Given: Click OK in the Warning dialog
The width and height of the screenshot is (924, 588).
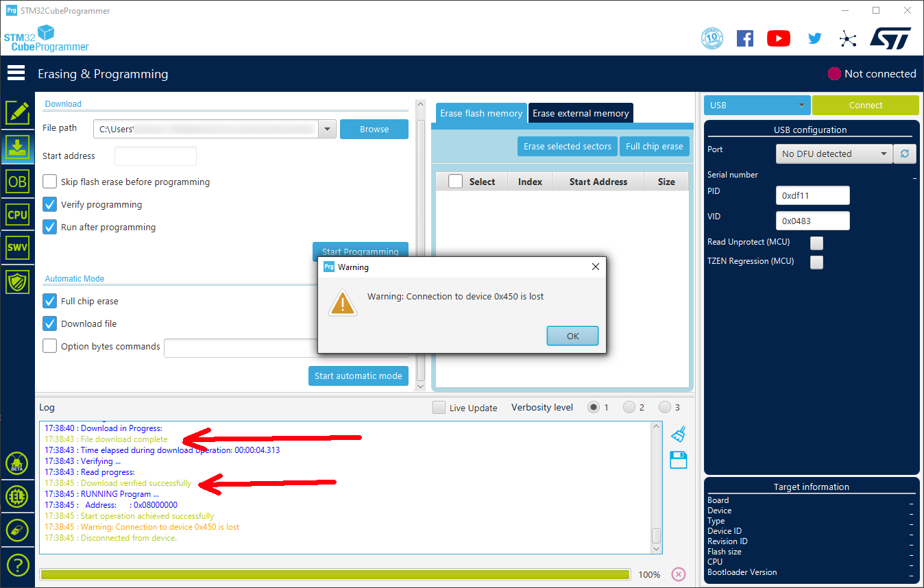Looking at the screenshot, I should pyautogui.click(x=573, y=336).
